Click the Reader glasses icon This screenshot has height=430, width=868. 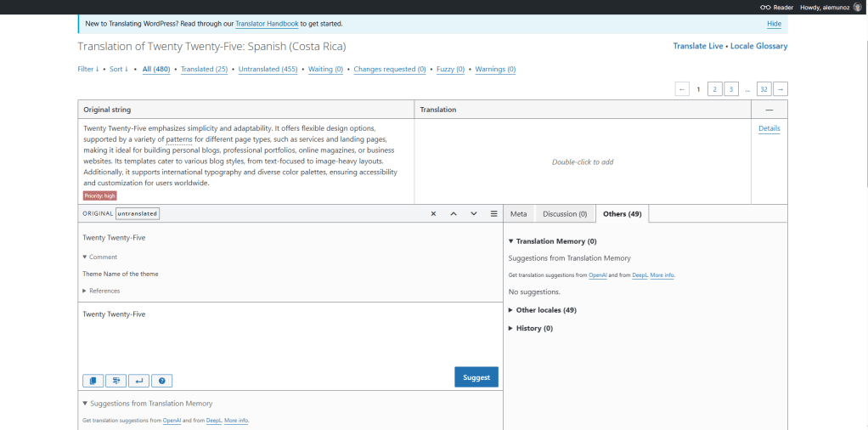point(765,7)
